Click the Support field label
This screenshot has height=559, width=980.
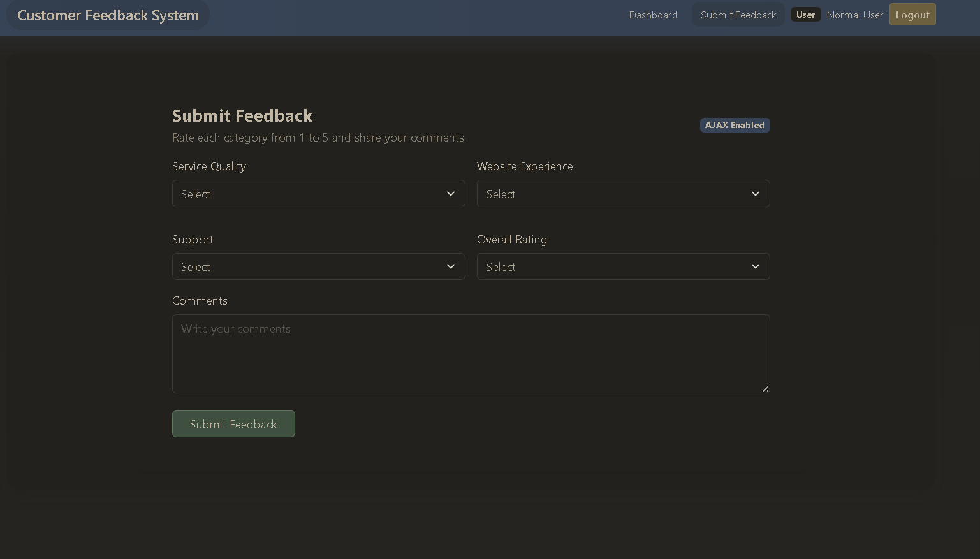click(193, 240)
